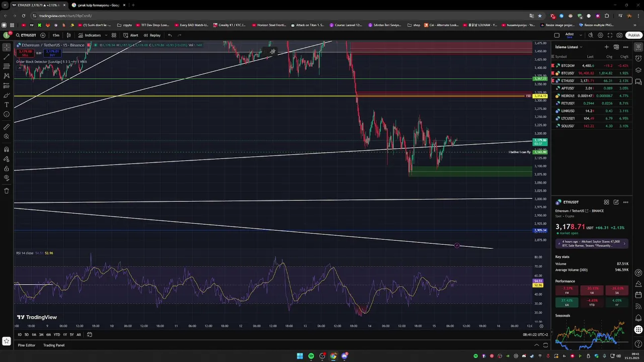Open ETHUSDT details grid view icon
644x362 pixels.
tap(606, 202)
